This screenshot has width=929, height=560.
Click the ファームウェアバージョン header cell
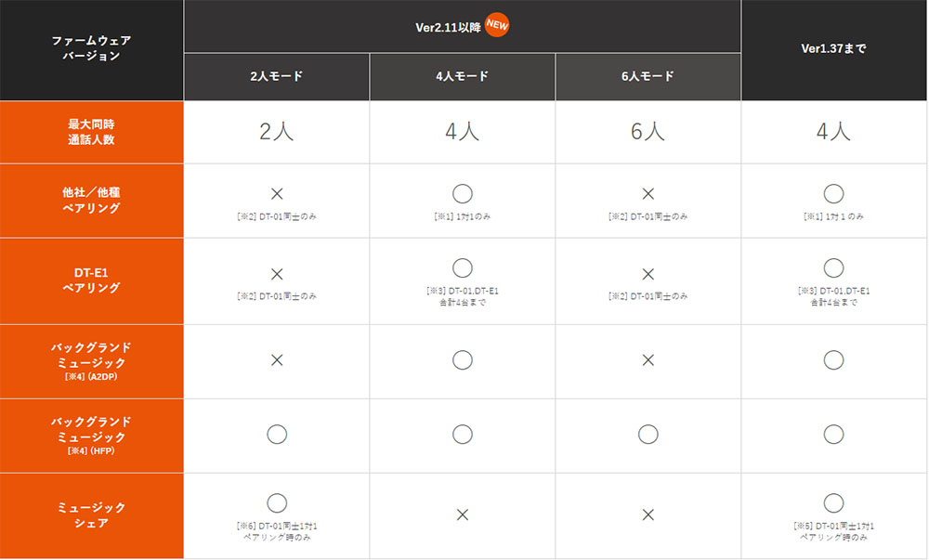click(91, 50)
